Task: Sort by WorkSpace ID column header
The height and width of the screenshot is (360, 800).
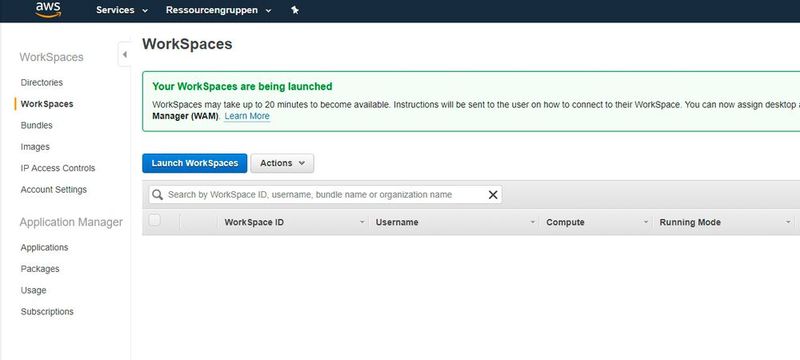Action: point(254,222)
